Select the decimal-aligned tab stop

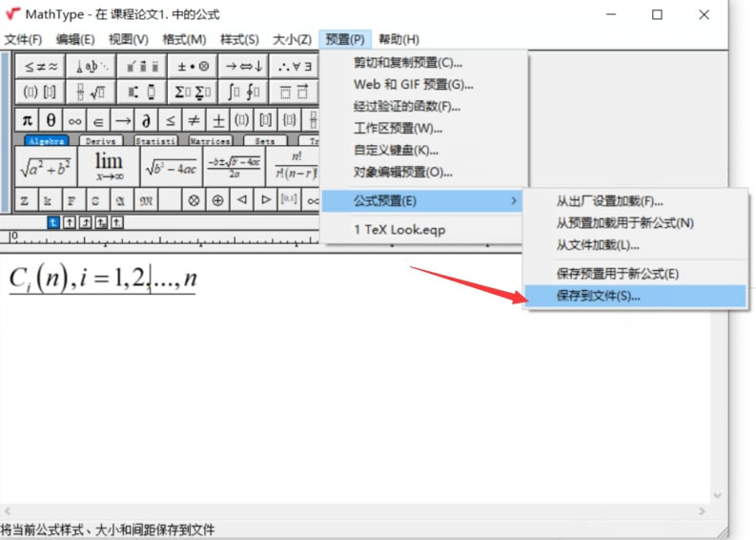pos(117,222)
